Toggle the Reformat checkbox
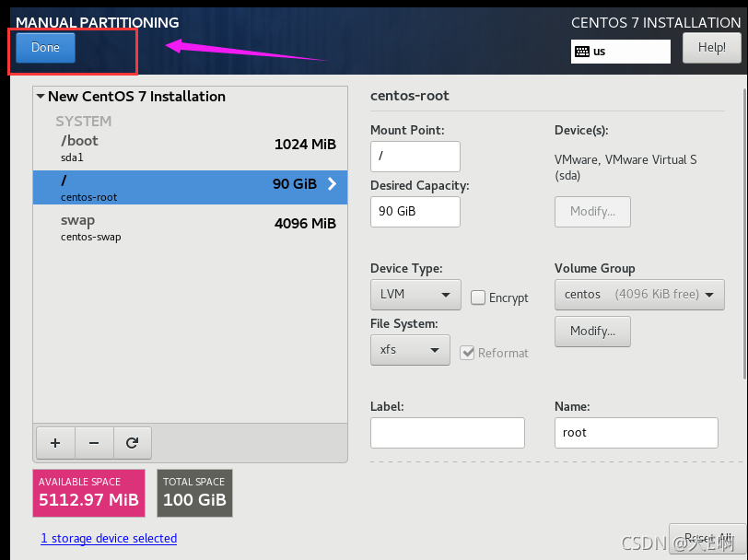 point(467,353)
